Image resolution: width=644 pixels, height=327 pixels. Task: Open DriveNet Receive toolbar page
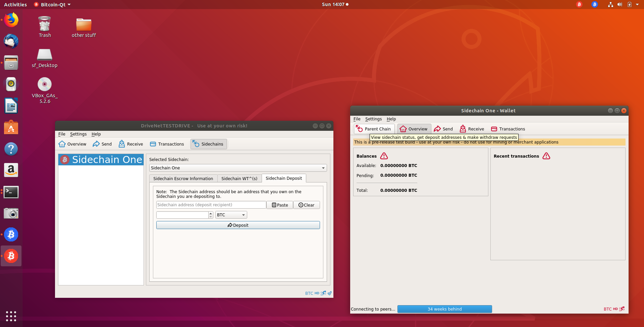pyautogui.click(x=131, y=144)
